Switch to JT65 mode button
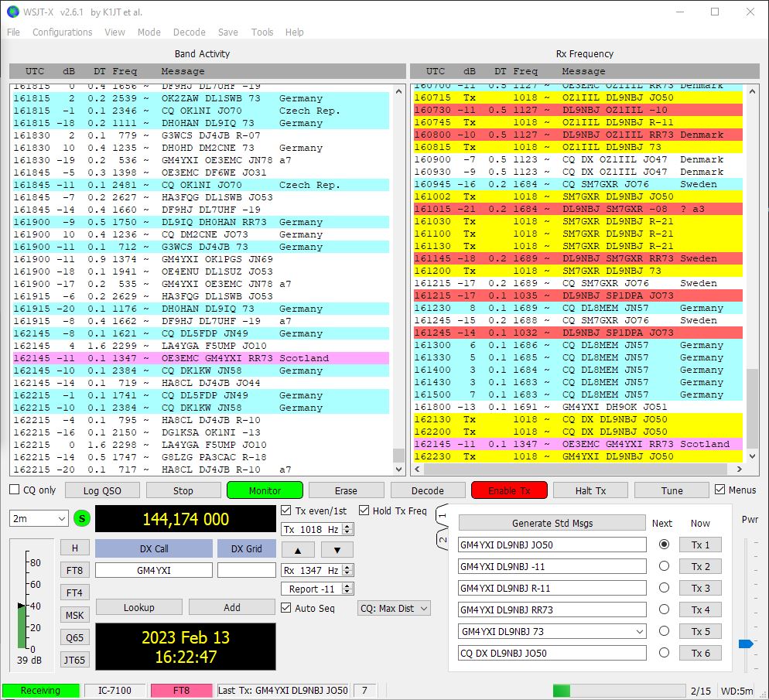The height and width of the screenshot is (700, 769). (75, 661)
